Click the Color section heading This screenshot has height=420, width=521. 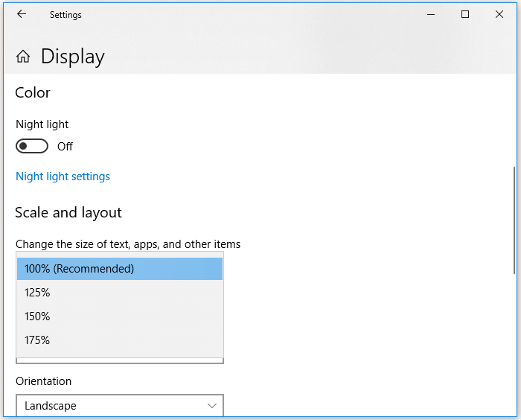pyautogui.click(x=33, y=93)
